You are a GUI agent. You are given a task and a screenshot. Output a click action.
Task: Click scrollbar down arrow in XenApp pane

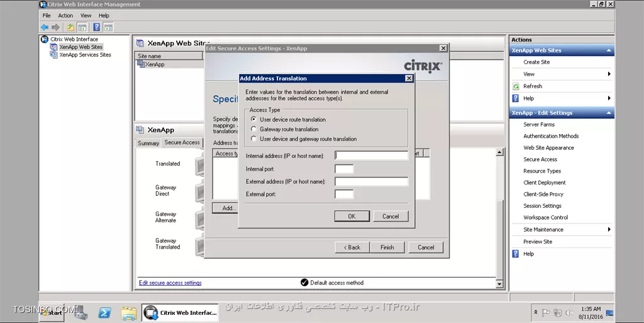pyautogui.click(x=499, y=283)
